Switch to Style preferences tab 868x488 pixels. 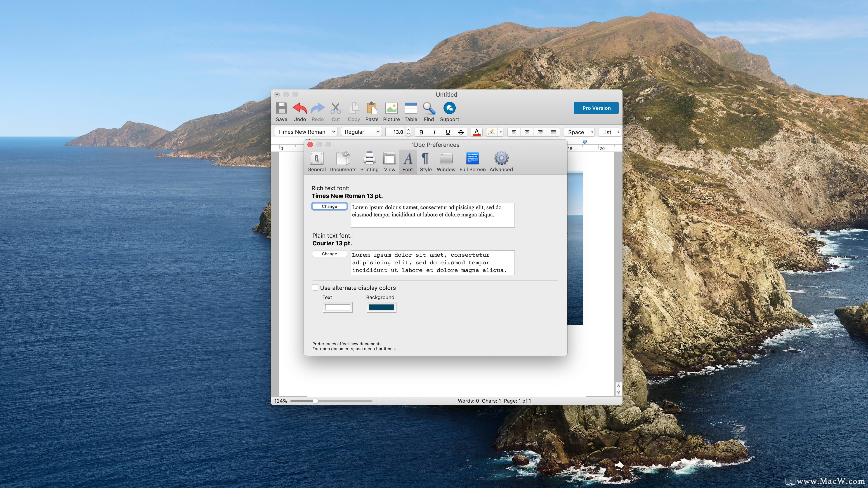[x=426, y=162]
